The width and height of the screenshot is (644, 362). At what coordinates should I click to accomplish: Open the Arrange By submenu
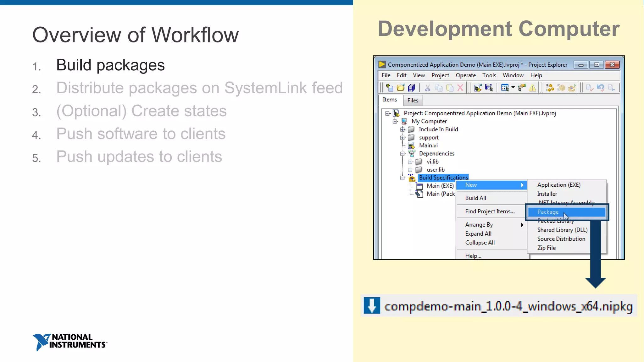tap(491, 225)
